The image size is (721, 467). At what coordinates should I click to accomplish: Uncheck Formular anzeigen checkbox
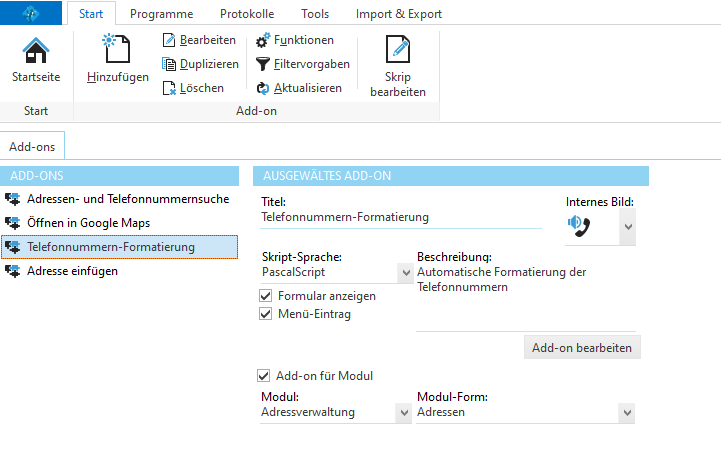[x=265, y=296]
